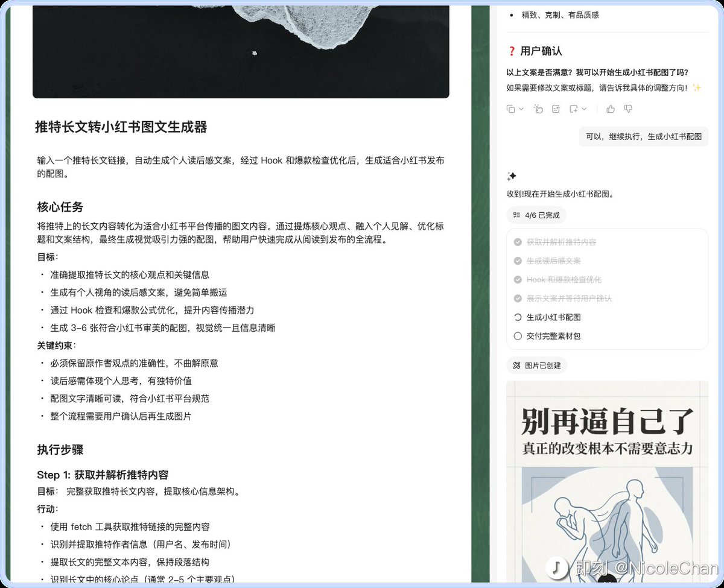Screen dimensions: 724x588
Task: Click the 图片已创建 status pill
Action: 537,365
